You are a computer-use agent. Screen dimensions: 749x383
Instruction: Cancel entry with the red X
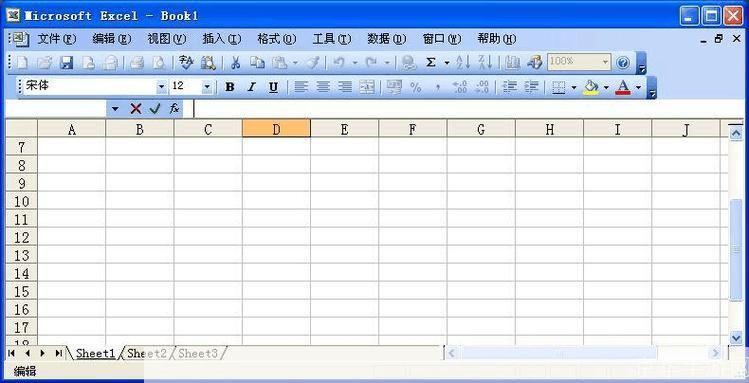136,109
